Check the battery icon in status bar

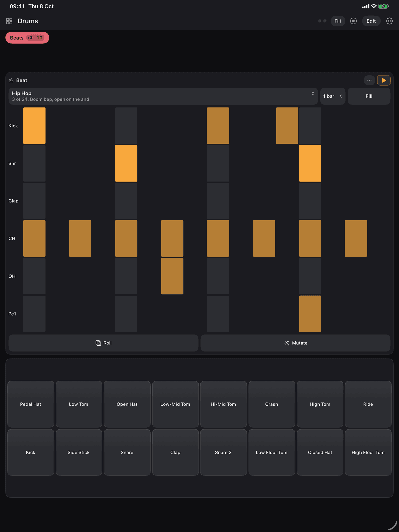tap(383, 6)
